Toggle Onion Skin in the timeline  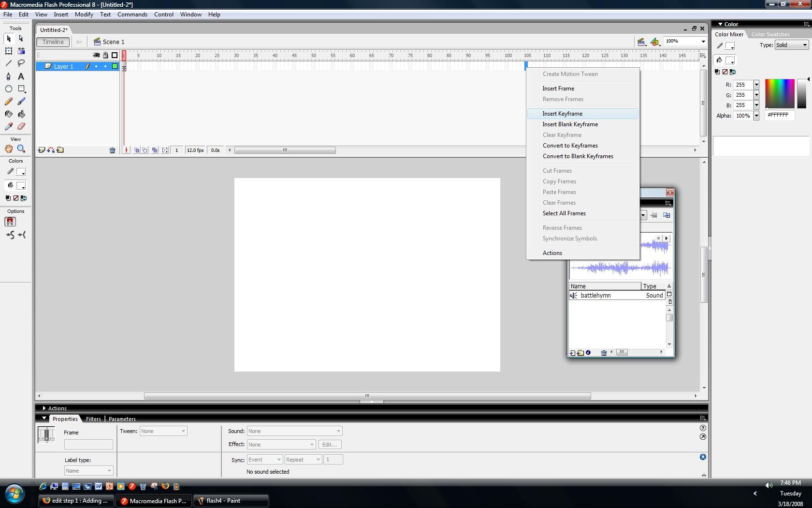point(137,150)
